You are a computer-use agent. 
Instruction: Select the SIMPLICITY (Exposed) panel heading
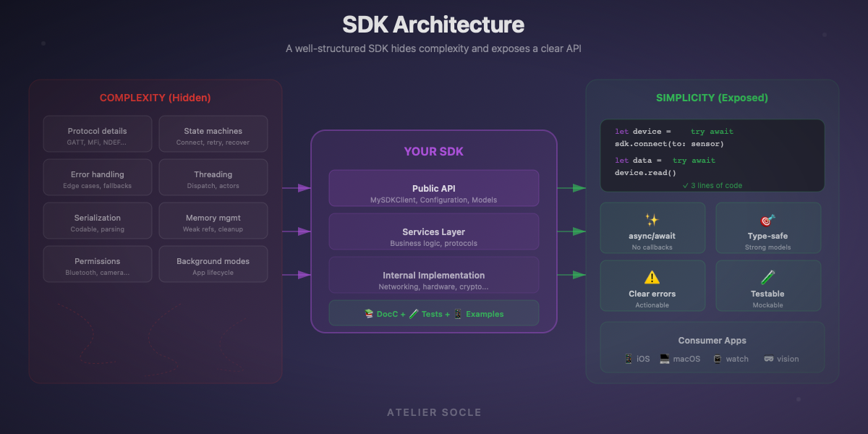point(712,97)
